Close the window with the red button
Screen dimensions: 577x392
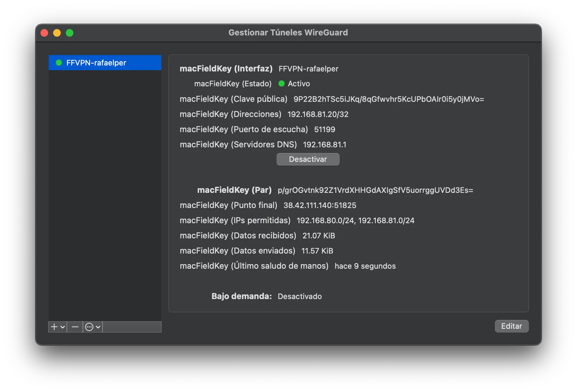point(44,33)
